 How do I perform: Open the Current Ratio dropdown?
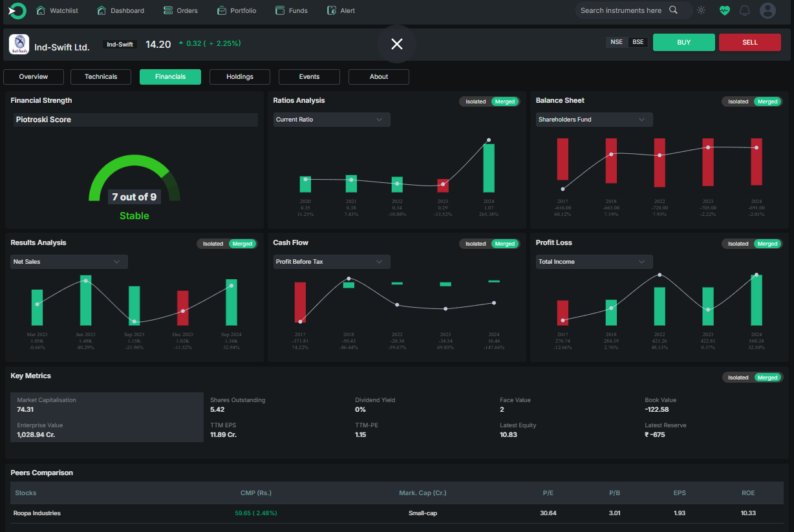tap(332, 120)
